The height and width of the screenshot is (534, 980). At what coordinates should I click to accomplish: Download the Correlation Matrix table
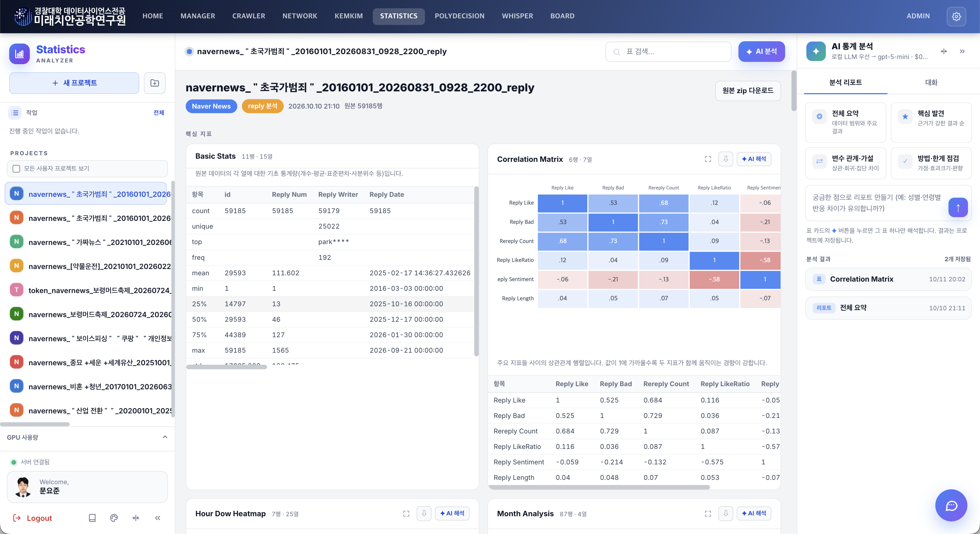tap(726, 159)
